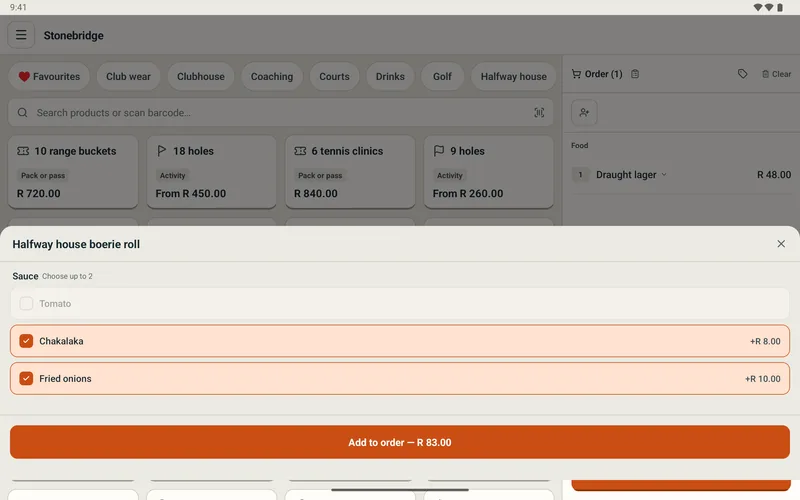Select the 6 tennis clinics product card
Viewport: 800px width, 500px height.
350,171
